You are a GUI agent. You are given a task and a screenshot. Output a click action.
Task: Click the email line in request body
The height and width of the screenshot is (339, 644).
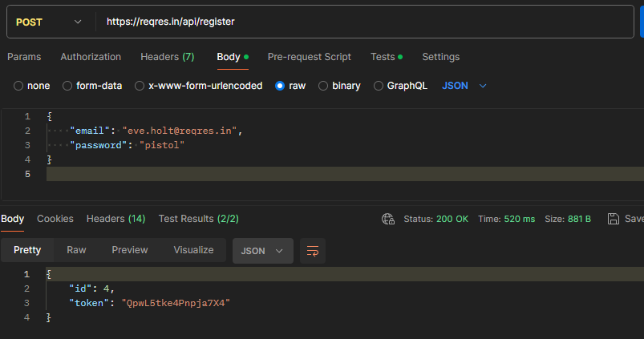[x=156, y=131]
